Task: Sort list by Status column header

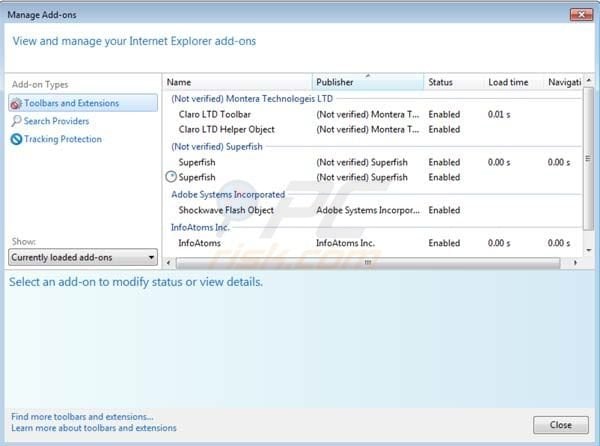Action: (454, 82)
